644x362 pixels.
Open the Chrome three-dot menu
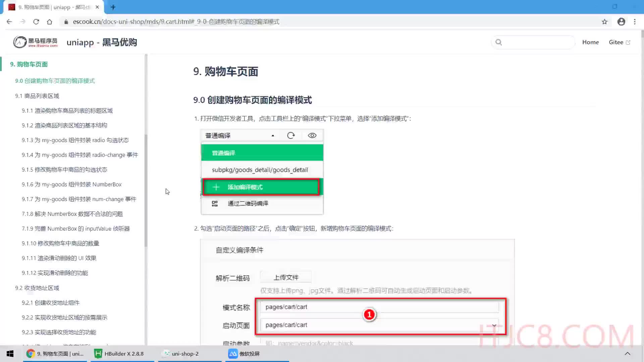pyautogui.click(x=635, y=22)
